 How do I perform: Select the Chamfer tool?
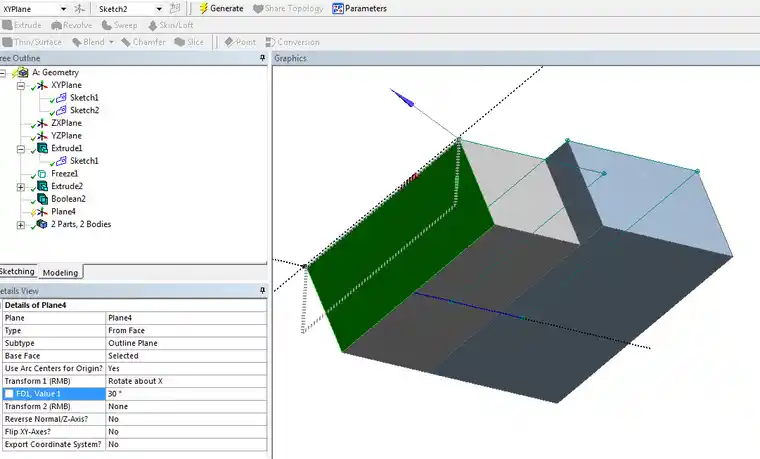tap(143, 42)
